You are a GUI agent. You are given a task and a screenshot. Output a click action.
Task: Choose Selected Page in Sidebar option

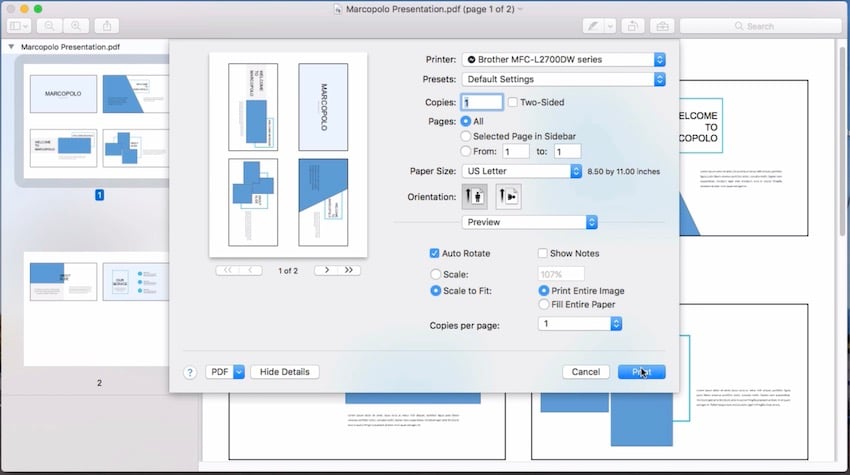(465, 136)
